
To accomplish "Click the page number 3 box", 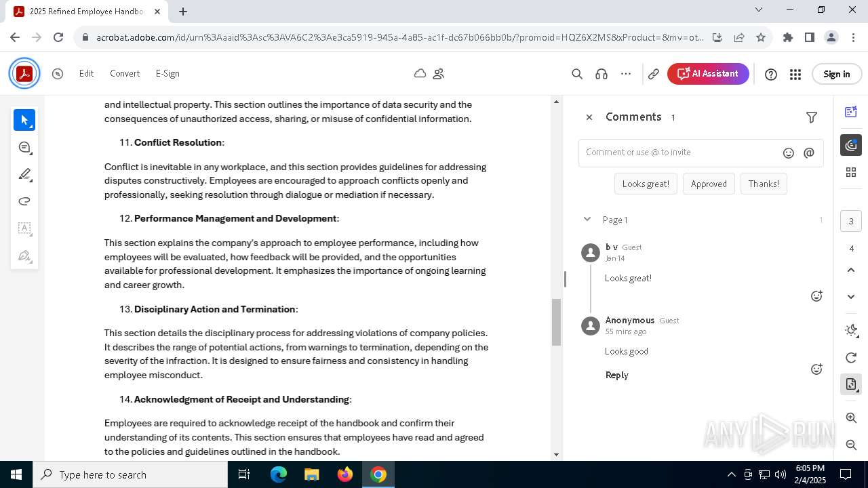I will (852, 221).
